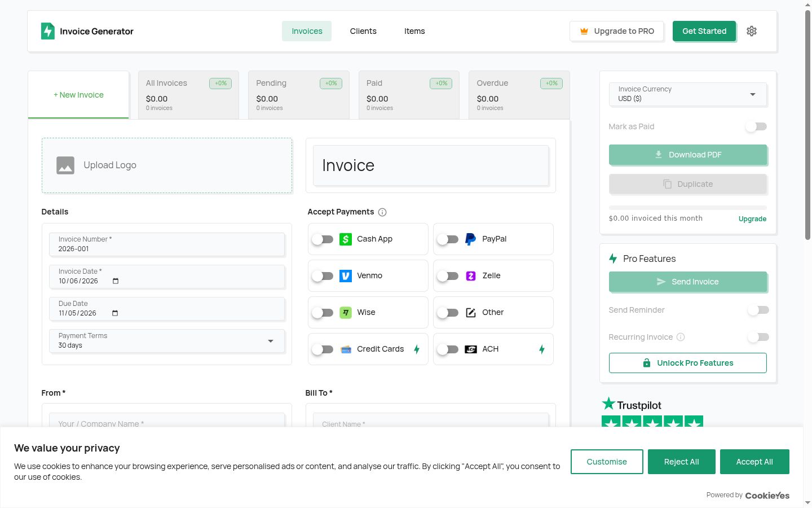The height and width of the screenshot is (508, 812).
Task: Go to the Clients tab
Action: coord(363,31)
